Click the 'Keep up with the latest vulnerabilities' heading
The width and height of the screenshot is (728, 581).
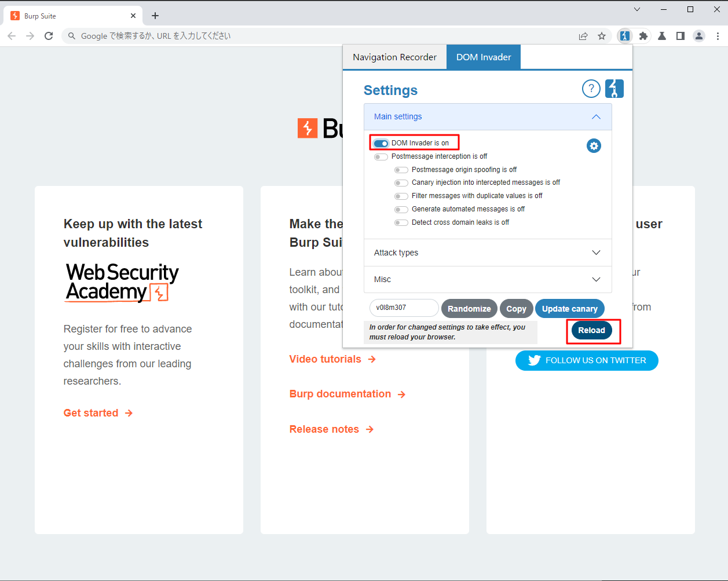point(133,233)
